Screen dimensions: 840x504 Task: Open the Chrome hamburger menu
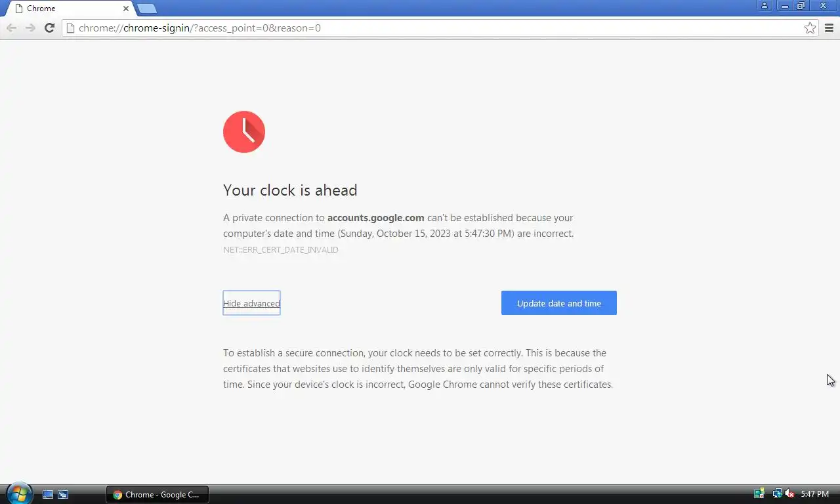click(829, 28)
